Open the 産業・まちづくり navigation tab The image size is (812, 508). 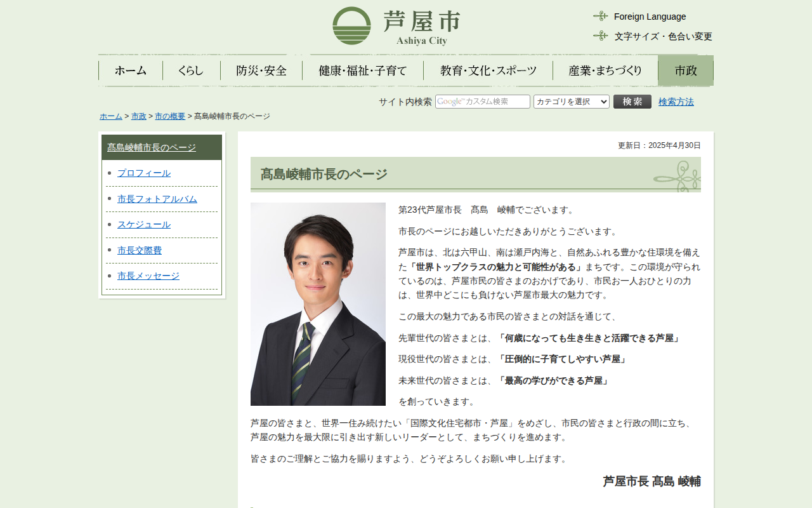pos(605,70)
